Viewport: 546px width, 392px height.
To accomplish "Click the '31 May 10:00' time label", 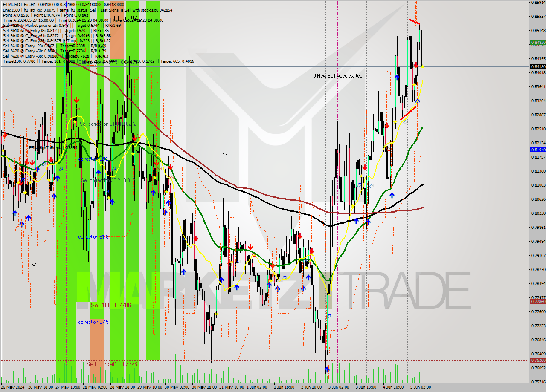I will [x=232, y=387].
